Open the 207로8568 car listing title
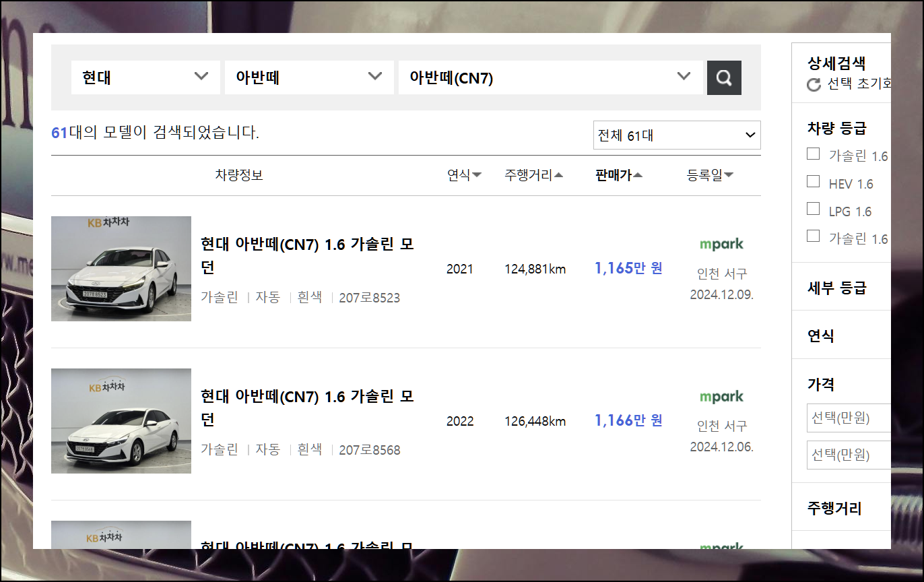This screenshot has width=924, height=582. point(307,408)
